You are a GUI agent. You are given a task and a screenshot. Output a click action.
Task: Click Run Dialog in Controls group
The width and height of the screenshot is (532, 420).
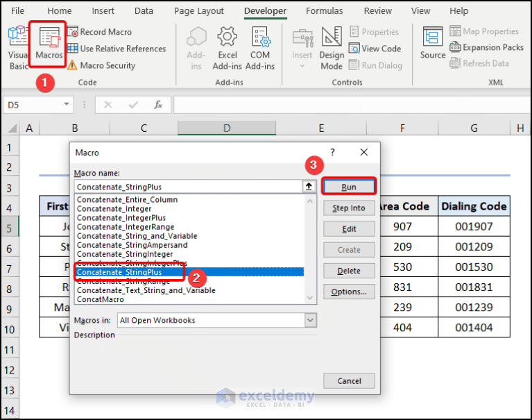375,65
